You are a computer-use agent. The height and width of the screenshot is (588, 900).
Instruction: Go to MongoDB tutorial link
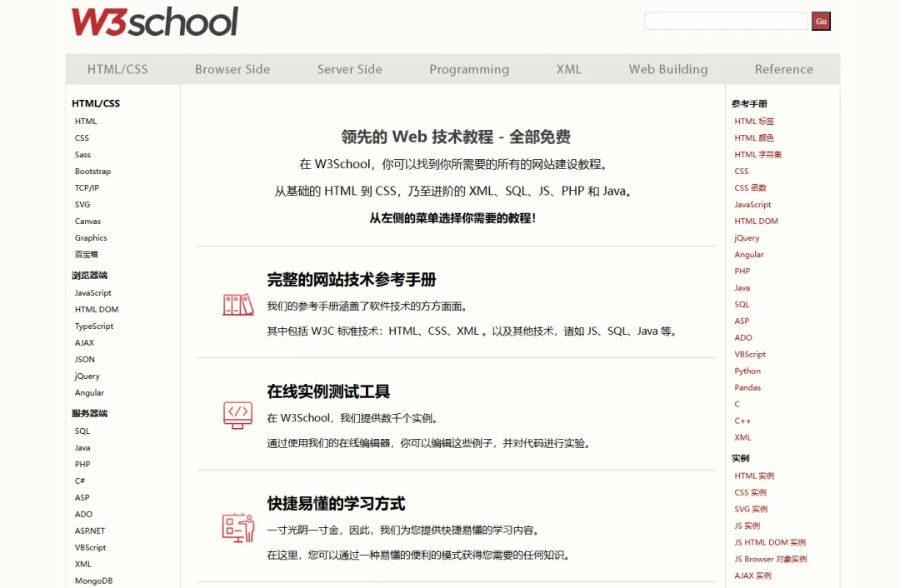click(93, 581)
